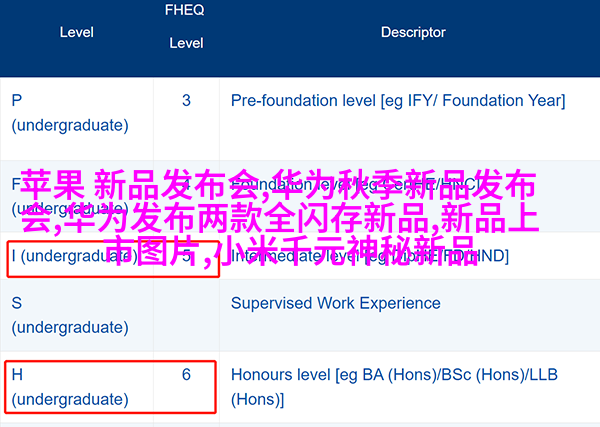Click the (Hons)] text in Honours row
Viewport: 600px width, 427px height.
pyautogui.click(x=258, y=400)
